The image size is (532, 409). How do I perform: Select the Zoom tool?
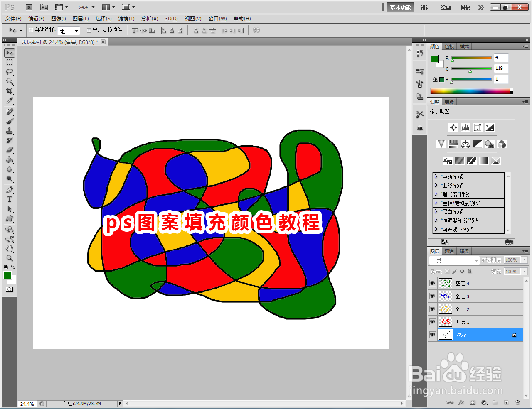(x=10, y=258)
